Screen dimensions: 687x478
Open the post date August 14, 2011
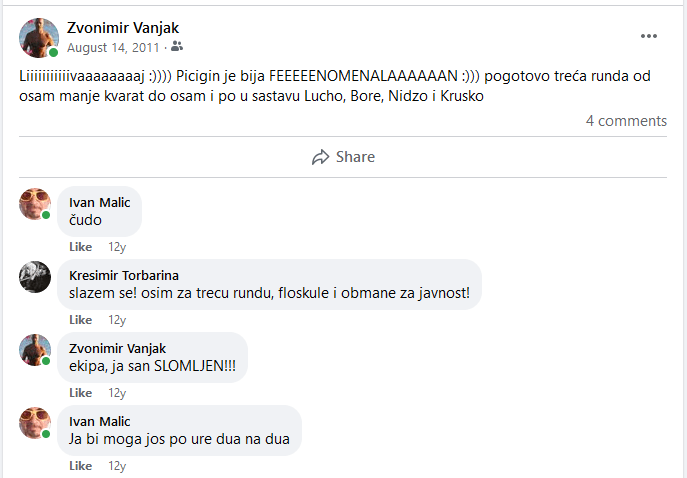coord(112,47)
